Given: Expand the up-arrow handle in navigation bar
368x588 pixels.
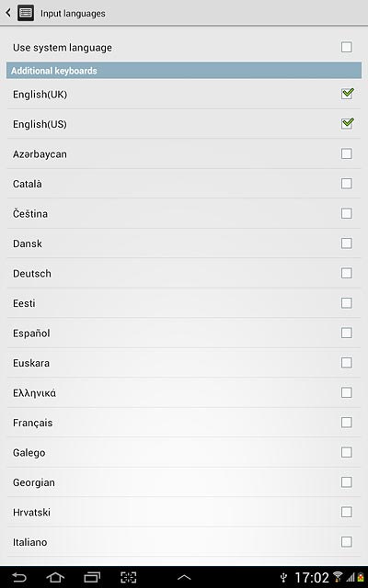Looking at the screenshot, I should 184,578.
